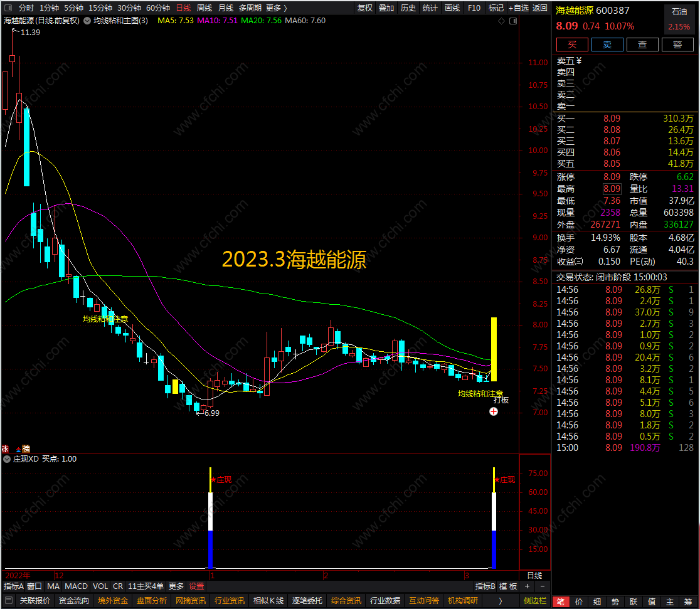The image size is (700, 609).
Task: Click the 查 query button
Action: 642,45
